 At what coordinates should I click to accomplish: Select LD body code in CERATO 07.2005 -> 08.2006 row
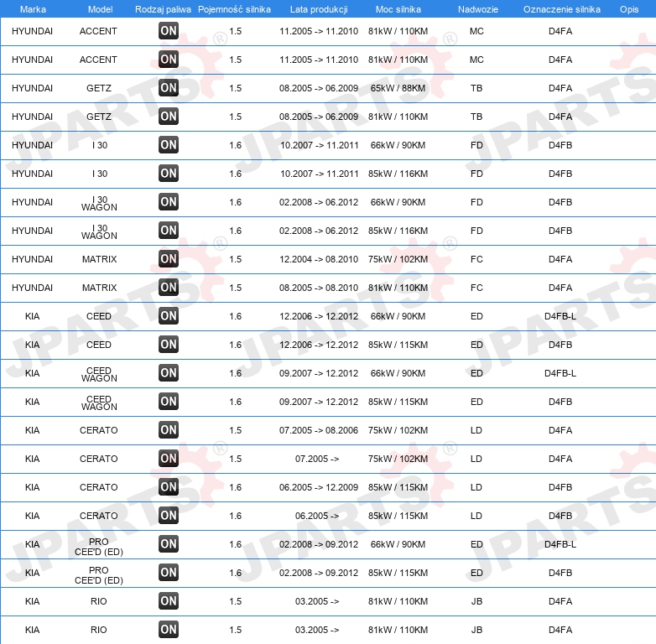pos(476,430)
